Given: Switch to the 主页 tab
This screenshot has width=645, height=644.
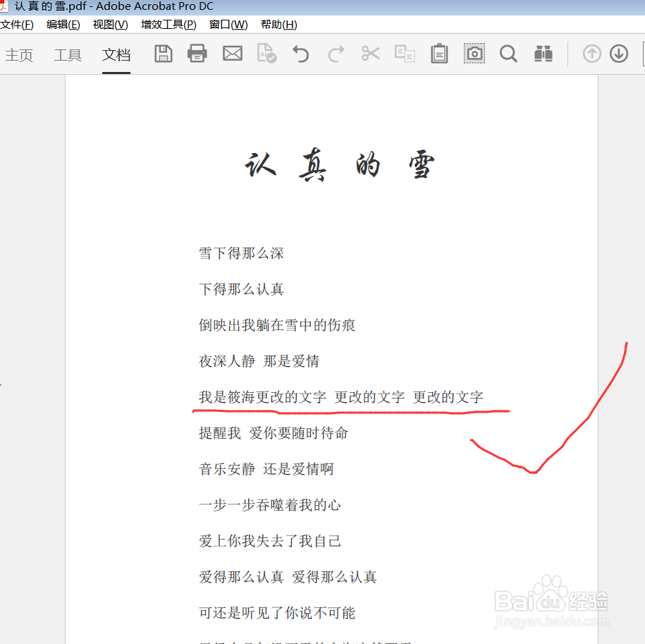Looking at the screenshot, I should 19,55.
